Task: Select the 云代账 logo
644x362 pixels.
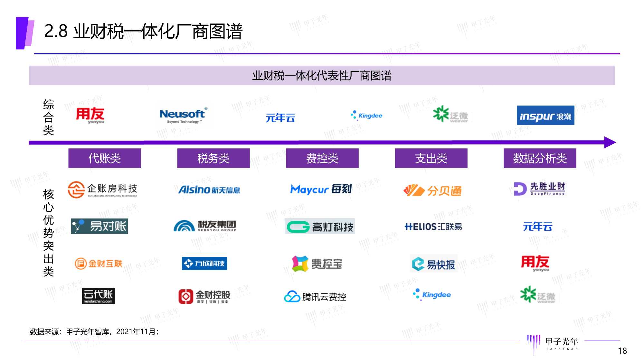Action: (x=99, y=296)
